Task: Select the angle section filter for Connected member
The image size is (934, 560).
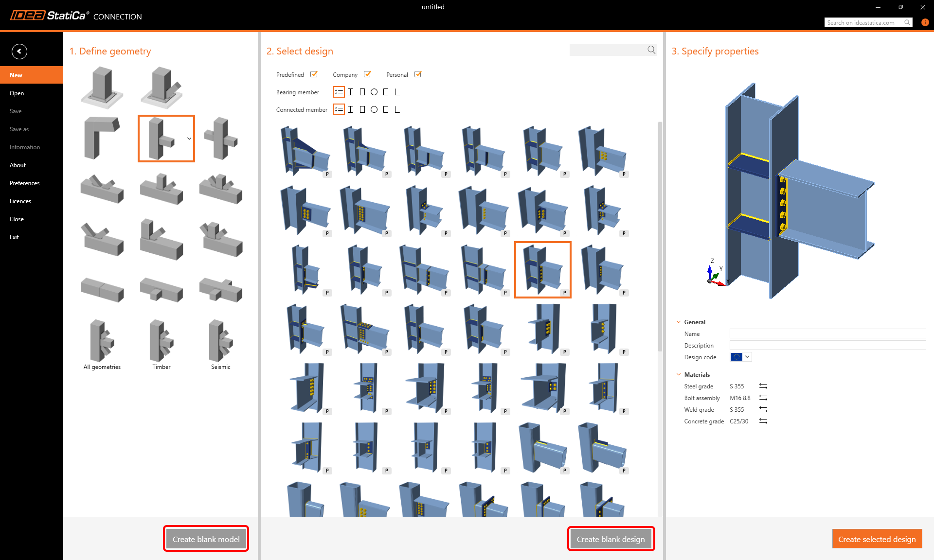Action: 397,109
